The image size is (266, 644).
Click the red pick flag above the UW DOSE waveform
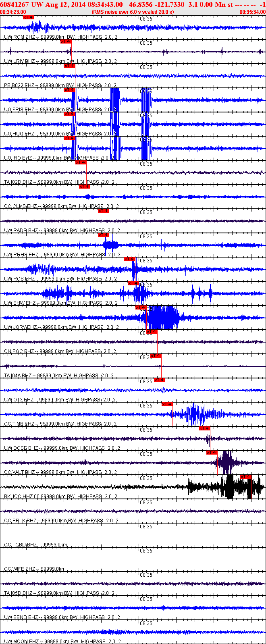click(205, 428)
